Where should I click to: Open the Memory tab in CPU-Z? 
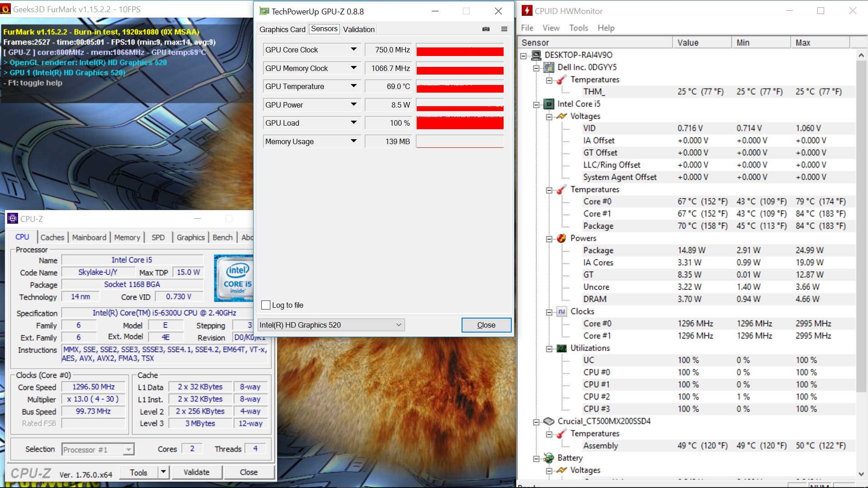pyautogui.click(x=127, y=237)
